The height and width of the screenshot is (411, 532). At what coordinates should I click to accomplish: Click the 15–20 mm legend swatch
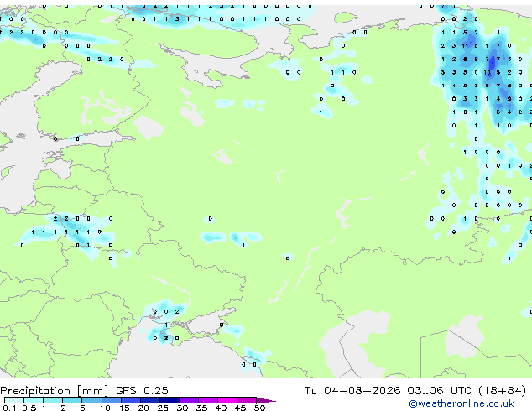tap(130, 400)
